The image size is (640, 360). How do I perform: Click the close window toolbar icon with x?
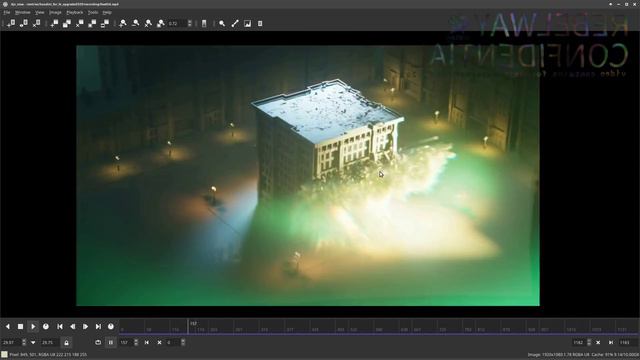[80, 23]
